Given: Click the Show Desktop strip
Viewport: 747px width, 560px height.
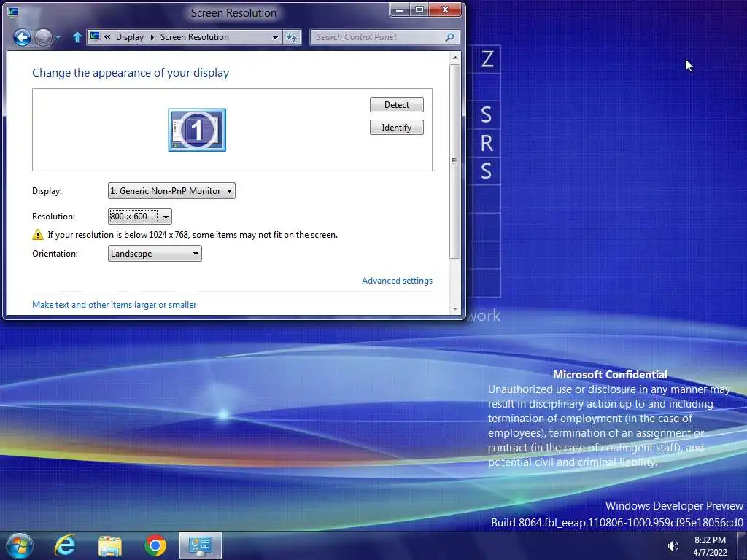Looking at the screenshot, I should coord(742,546).
